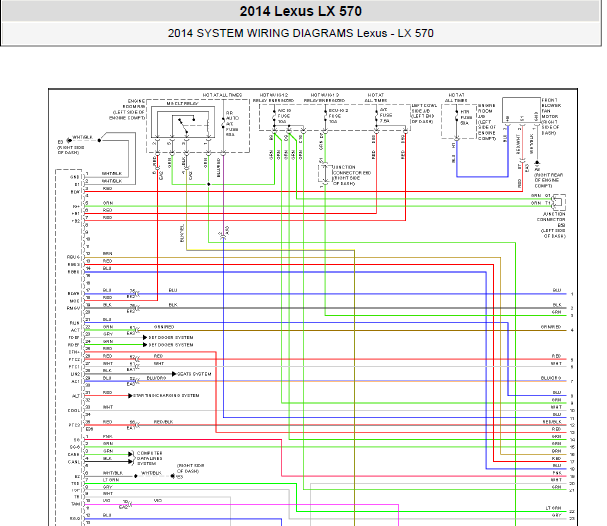The height and width of the screenshot is (526, 607).
Task: Click the LIN2 terminal label
Action: 75,374
